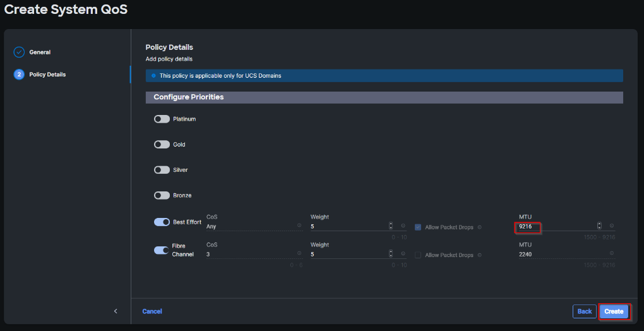Click the Best Effort Weight stepper arrows
The width and height of the screenshot is (644, 331).
click(x=391, y=226)
